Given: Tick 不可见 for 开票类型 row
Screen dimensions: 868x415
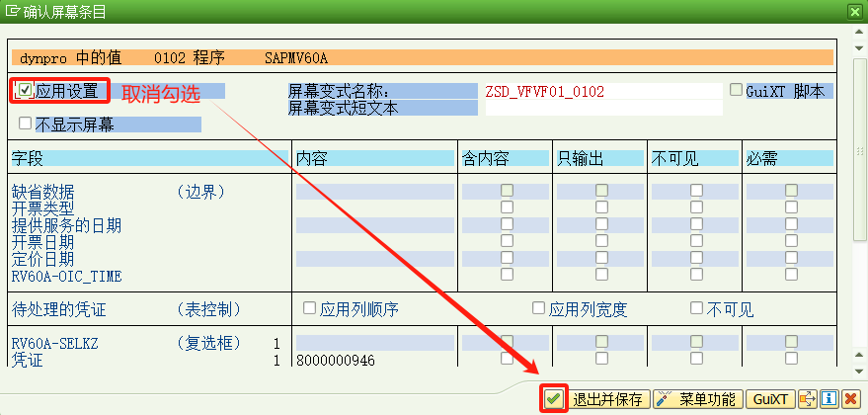Looking at the screenshot, I should tap(696, 207).
